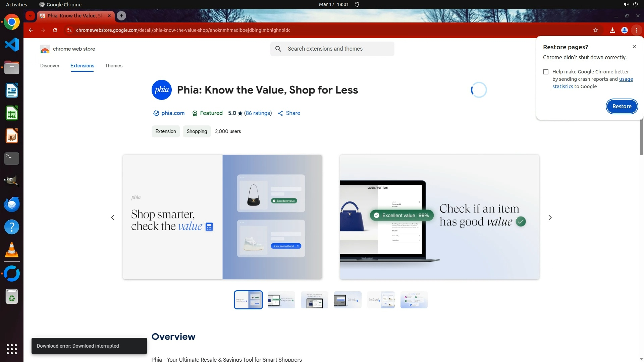Click the page vertical scrollbar

click(x=641, y=137)
